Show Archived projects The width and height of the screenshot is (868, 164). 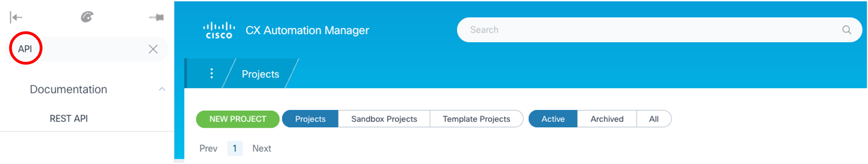coord(607,119)
